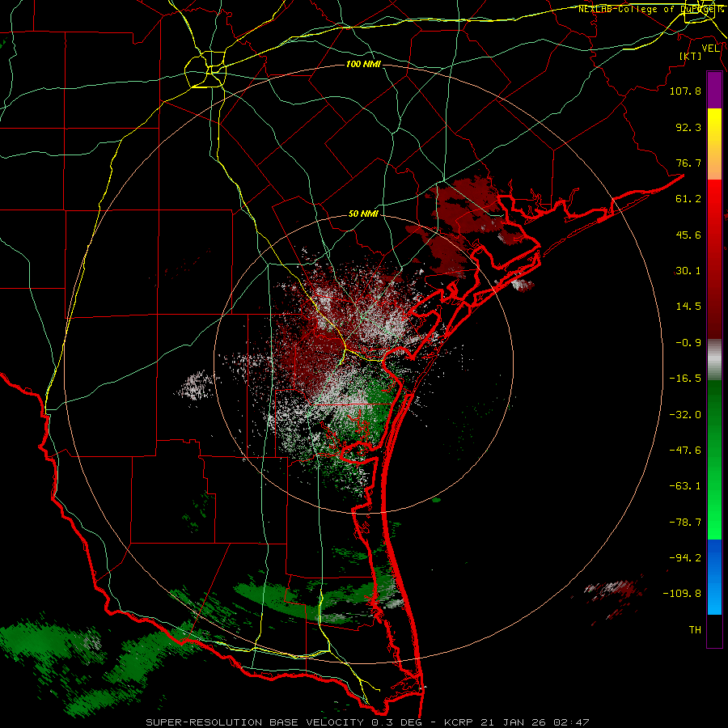Click the 50 NMI range ring label
The height and width of the screenshot is (728, 728).
point(363,214)
